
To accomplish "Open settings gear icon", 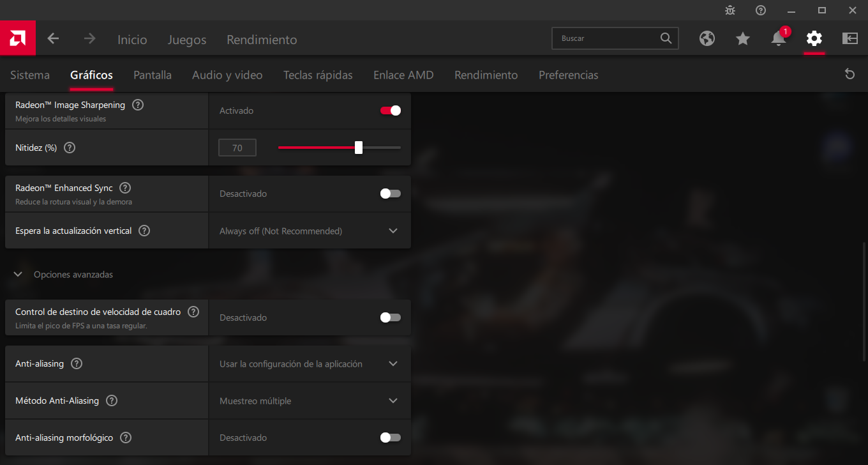I will [x=814, y=38].
